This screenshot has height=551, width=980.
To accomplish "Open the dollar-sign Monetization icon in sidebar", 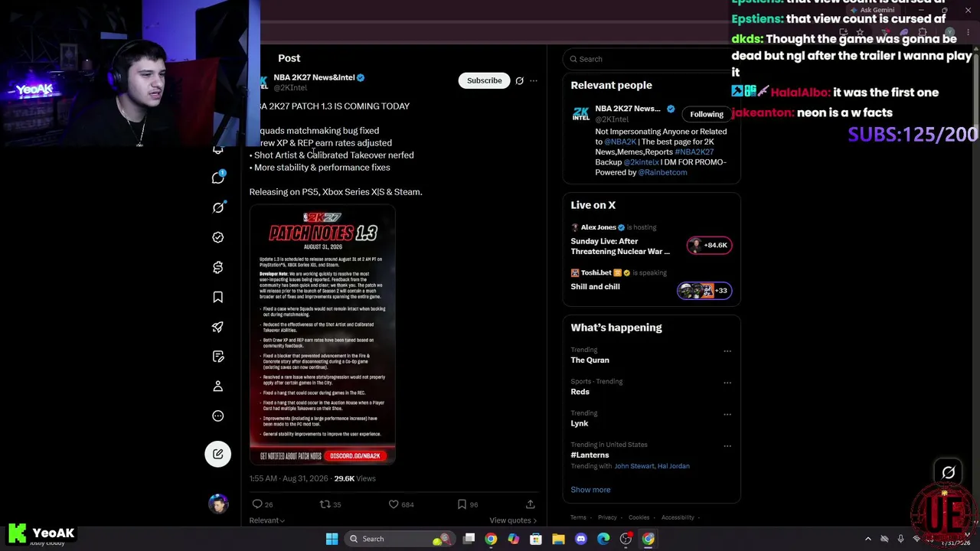I will click(x=218, y=267).
